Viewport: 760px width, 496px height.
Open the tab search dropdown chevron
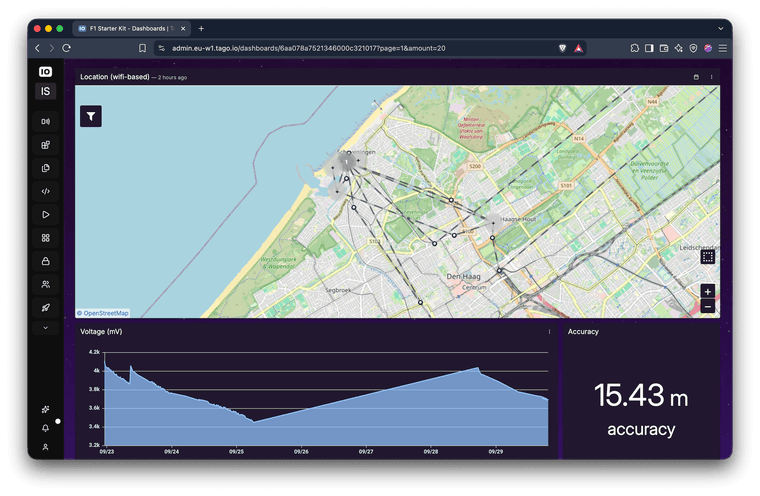click(721, 29)
